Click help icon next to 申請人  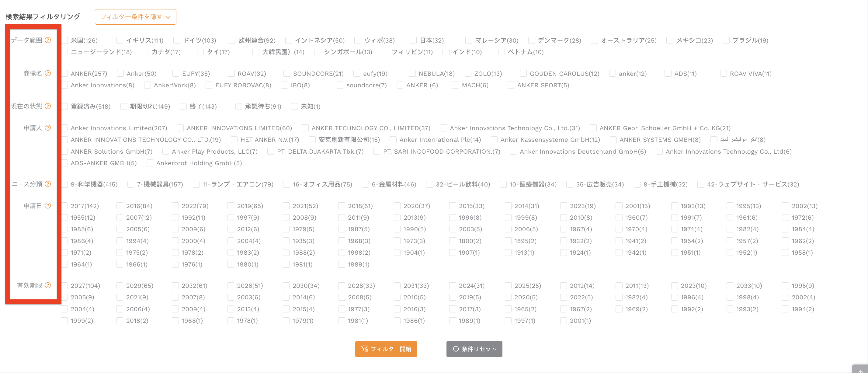click(48, 128)
